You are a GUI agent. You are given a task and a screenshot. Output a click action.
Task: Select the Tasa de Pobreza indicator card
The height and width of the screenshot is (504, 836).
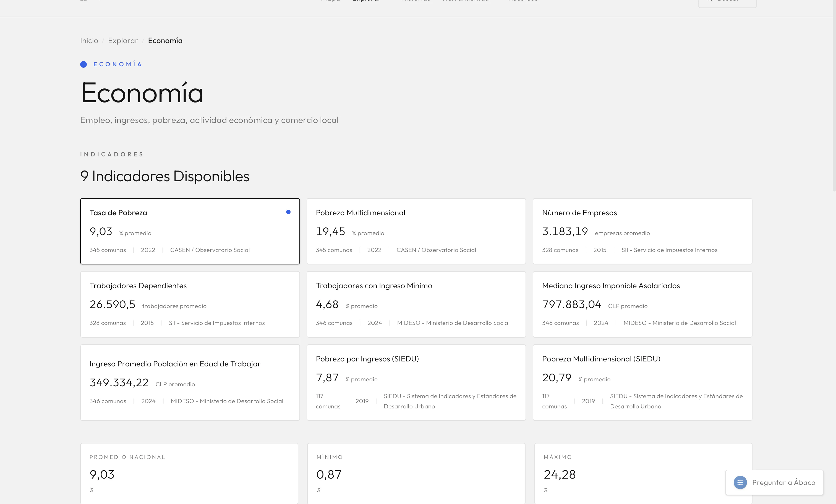click(190, 231)
